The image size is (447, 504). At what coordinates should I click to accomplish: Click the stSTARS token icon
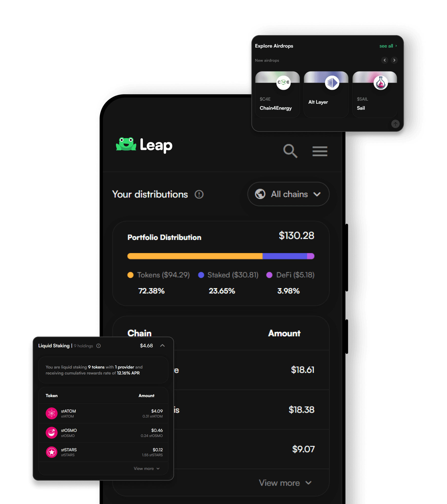51,452
